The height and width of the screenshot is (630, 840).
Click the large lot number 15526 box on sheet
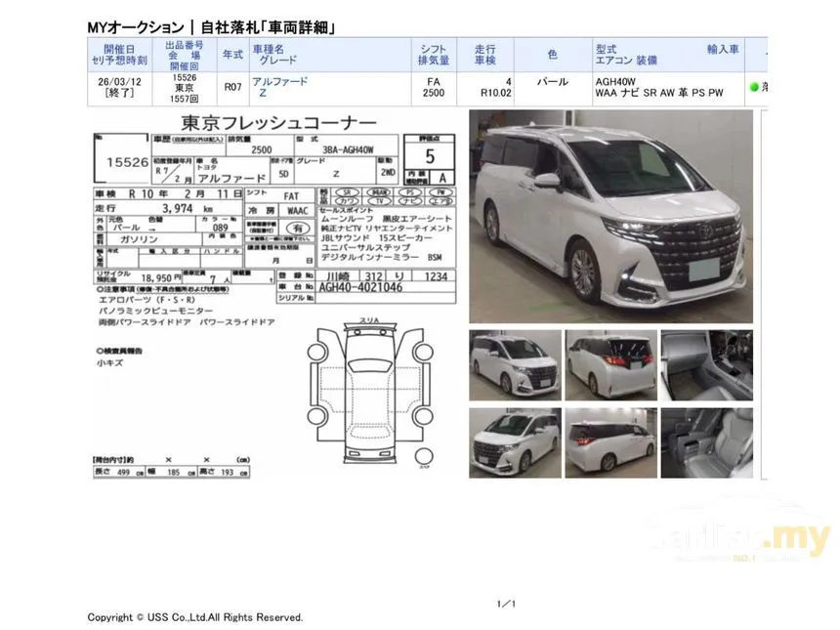[x=121, y=158]
